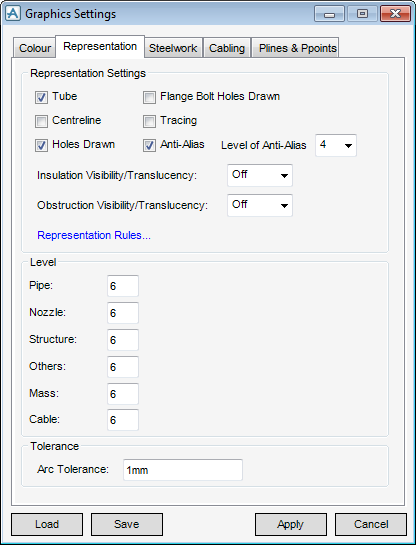Open the Representation Rules link
The height and width of the screenshot is (545, 416).
(x=94, y=235)
